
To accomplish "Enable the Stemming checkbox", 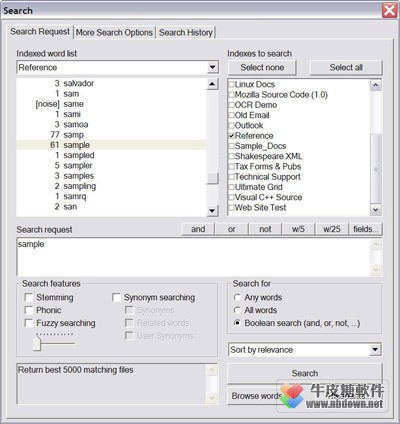I will point(29,297).
